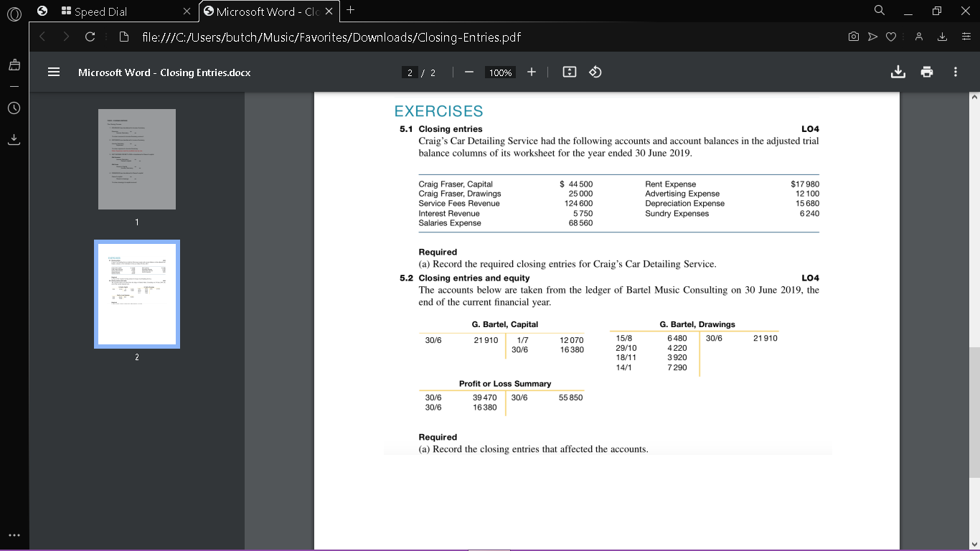Click the page number input field

coord(410,72)
